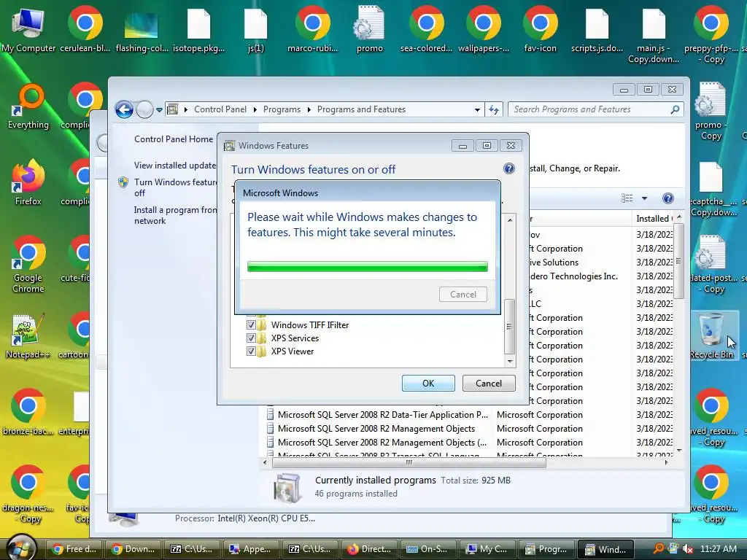Open Everything search shortcut
The width and height of the screenshot is (747, 560).
click(28, 106)
